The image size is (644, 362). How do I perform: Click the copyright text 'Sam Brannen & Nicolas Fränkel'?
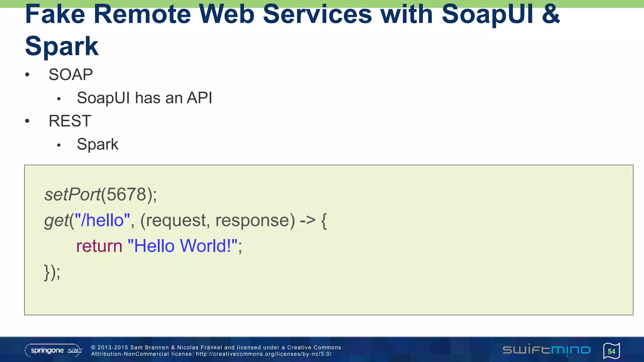coord(176,348)
